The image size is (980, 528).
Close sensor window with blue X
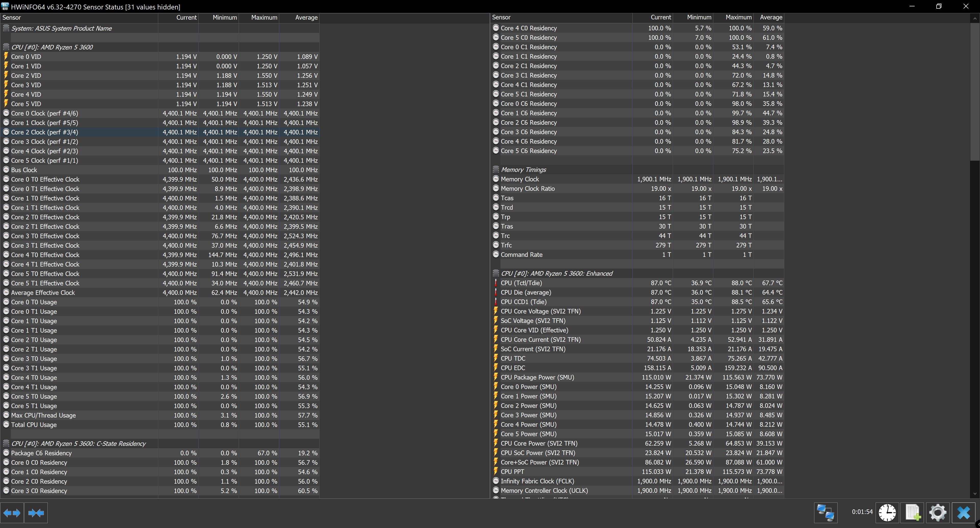pos(963,512)
